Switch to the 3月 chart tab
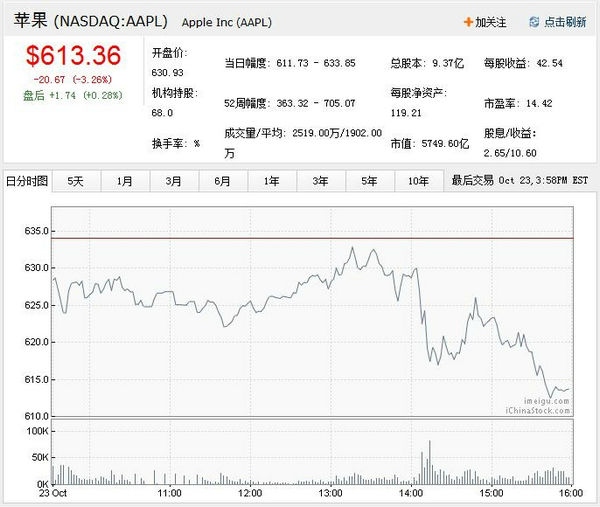The width and height of the screenshot is (600, 507). pyautogui.click(x=174, y=181)
